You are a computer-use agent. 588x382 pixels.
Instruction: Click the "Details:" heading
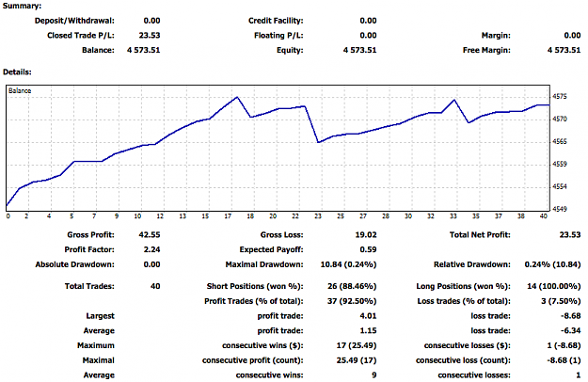point(17,72)
